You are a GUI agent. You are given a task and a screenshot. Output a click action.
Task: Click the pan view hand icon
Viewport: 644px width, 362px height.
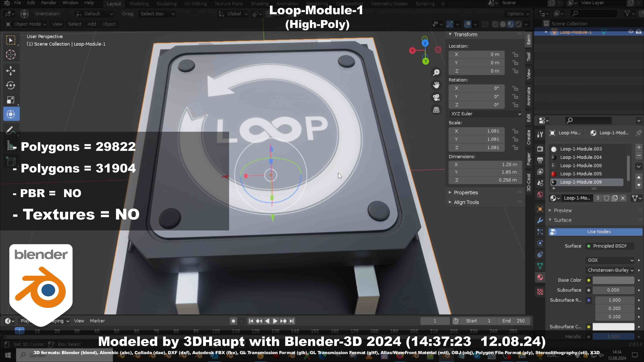pyautogui.click(x=436, y=85)
